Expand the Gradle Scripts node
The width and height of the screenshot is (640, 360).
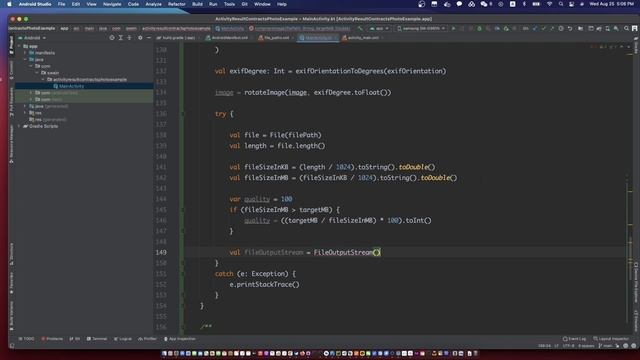[20, 126]
